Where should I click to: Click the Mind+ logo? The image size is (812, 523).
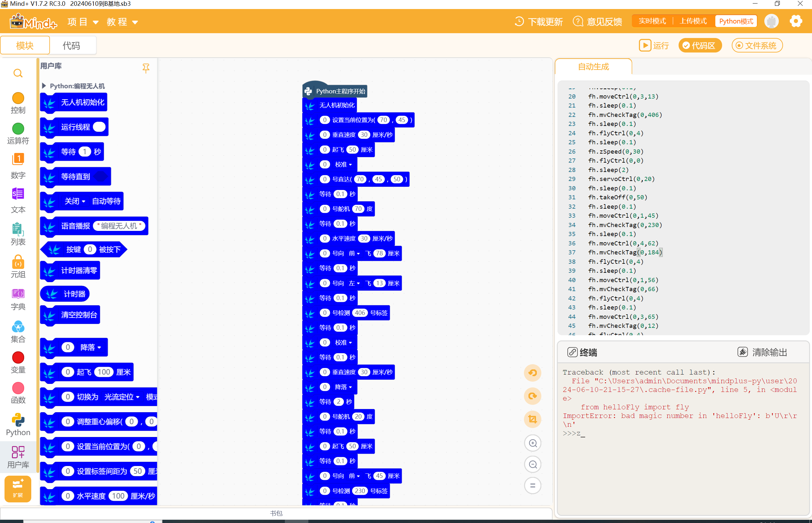[x=33, y=21]
